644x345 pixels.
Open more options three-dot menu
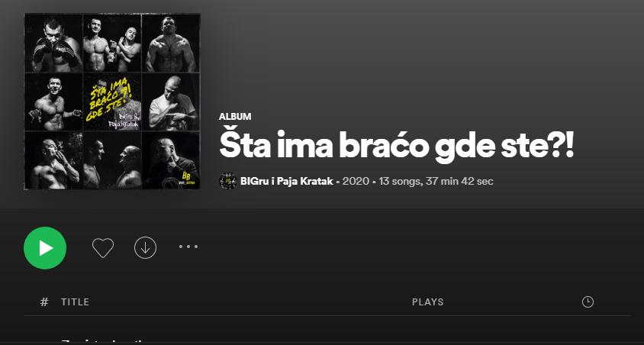(x=188, y=247)
